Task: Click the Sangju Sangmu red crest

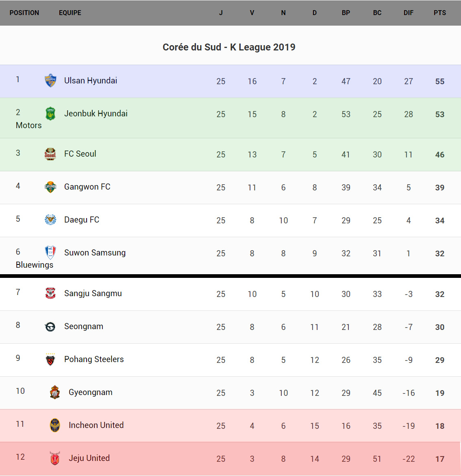Action: coord(50,293)
